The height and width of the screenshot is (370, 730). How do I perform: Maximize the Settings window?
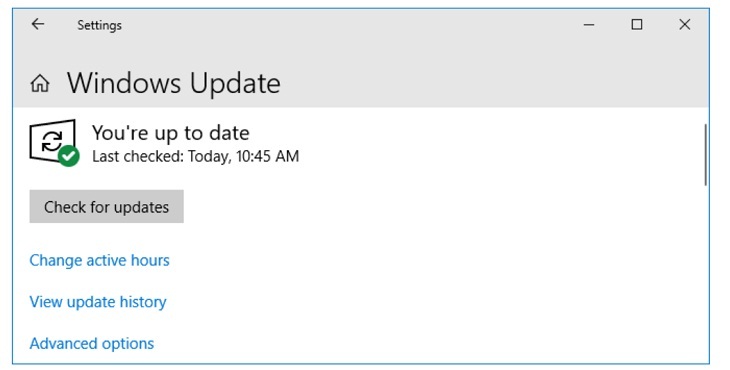[636, 24]
